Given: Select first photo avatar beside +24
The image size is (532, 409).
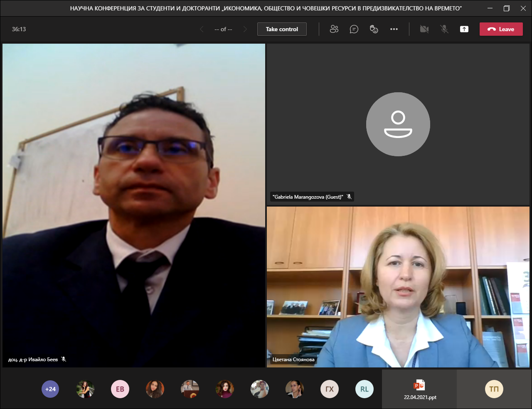Looking at the screenshot, I should click(85, 389).
